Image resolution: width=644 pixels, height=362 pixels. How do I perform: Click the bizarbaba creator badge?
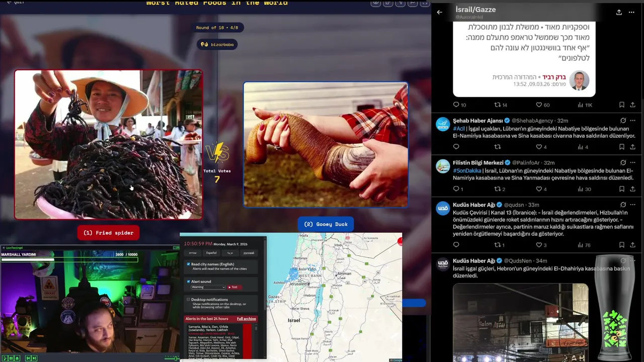(x=217, y=44)
